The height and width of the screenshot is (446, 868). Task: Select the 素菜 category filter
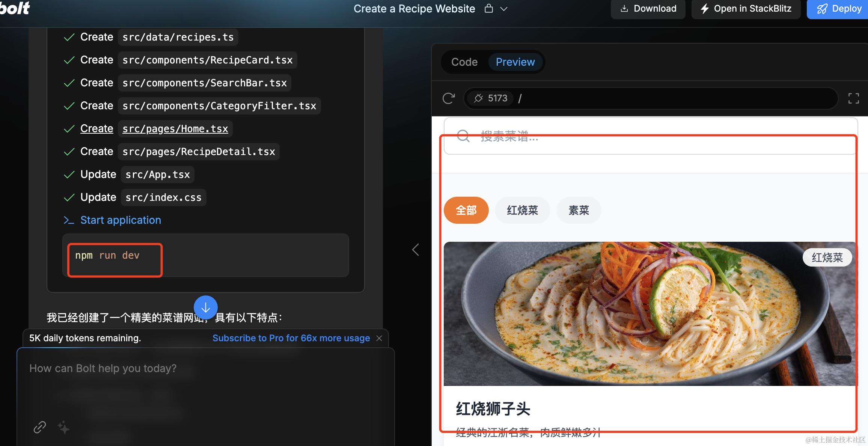pos(579,210)
